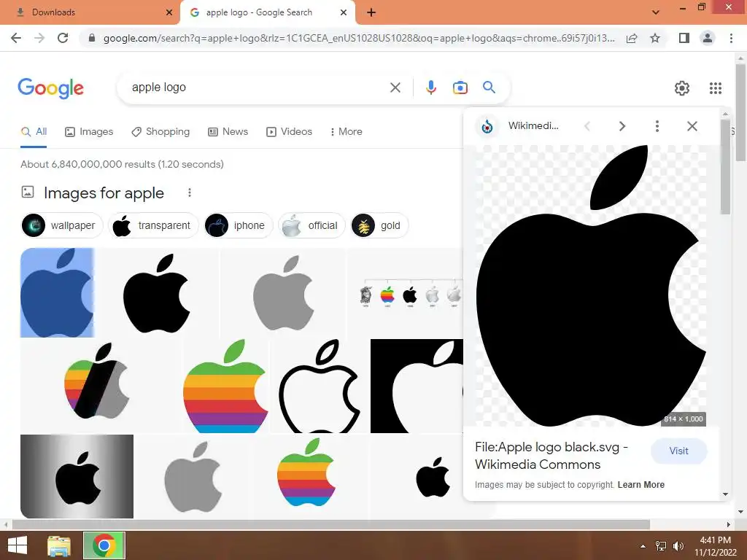The width and height of the screenshot is (747, 560).
Task: Switch to the Downloads tab
Action: pyautogui.click(x=90, y=12)
